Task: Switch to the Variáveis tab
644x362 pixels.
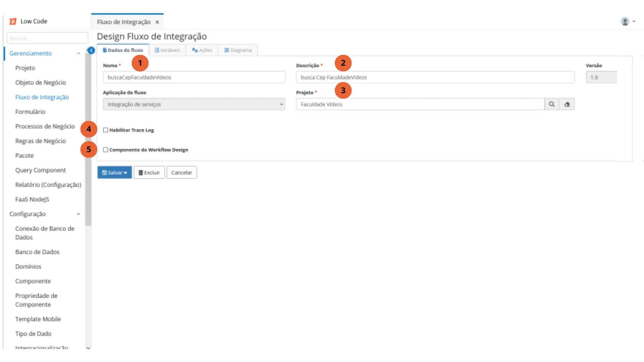Action: point(167,50)
